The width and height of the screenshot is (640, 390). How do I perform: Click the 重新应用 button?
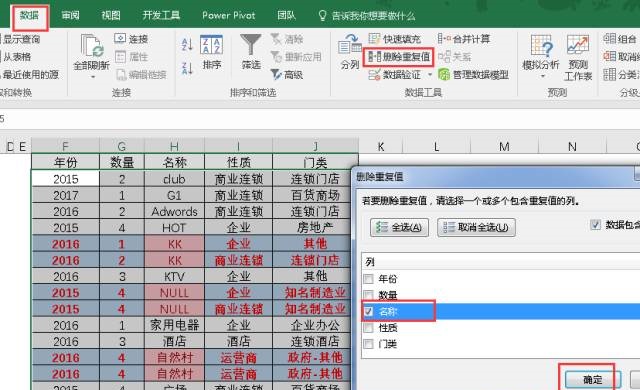point(296,57)
